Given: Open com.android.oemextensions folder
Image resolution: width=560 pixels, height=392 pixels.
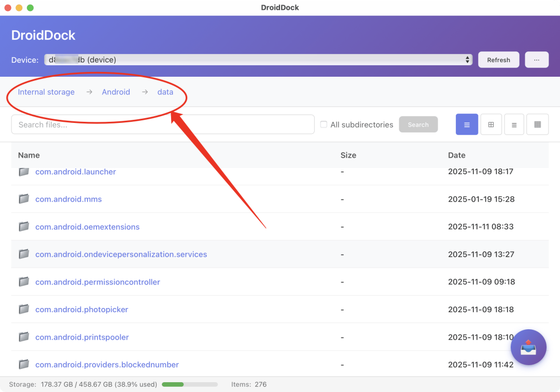Looking at the screenshot, I should (x=88, y=227).
